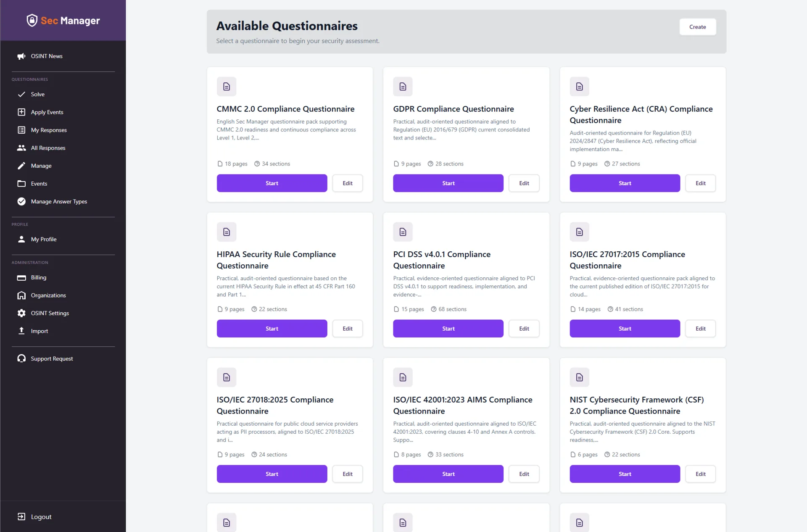Start the NIST CSF 2.0 questionnaire
This screenshot has height=532, width=807.
click(x=625, y=474)
